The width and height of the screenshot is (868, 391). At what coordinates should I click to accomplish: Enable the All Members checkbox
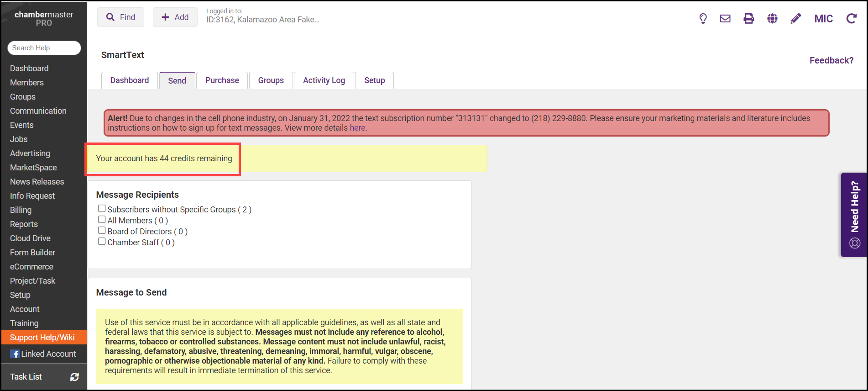pos(102,220)
